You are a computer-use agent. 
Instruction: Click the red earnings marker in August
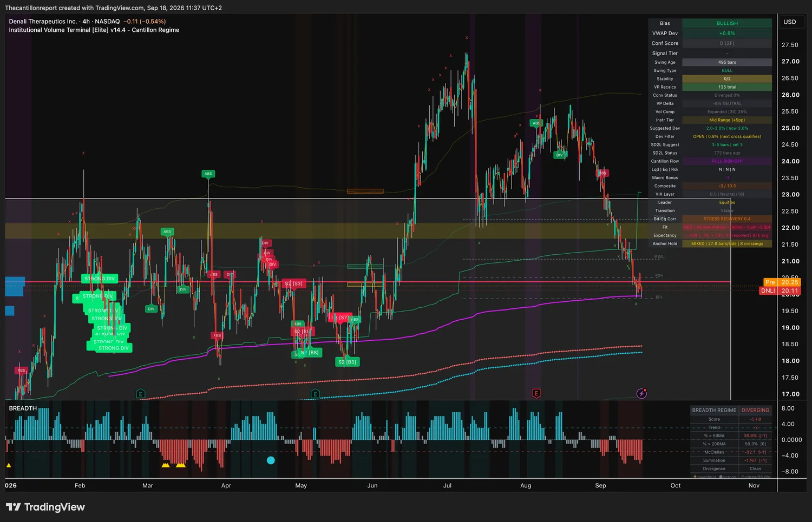click(536, 393)
